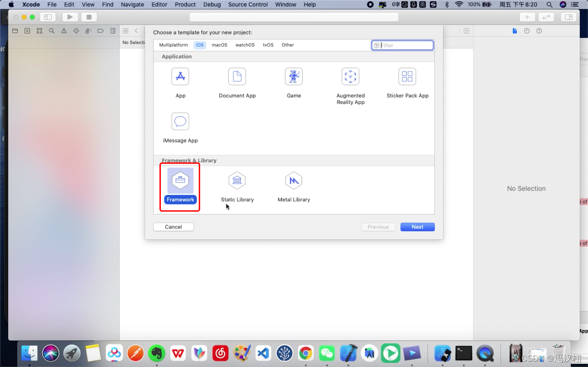The width and height of the screenshot is (588, 367).
Task: Click the Library plus button
Action: click(x=527, y=17)
